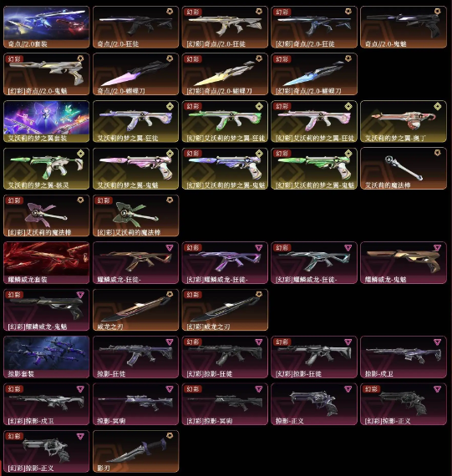This screenshot has width=452, height=476.
Task: Open the red 耀鳞威龙套装 bundle thumbnail
Action: tap(47, 263)
